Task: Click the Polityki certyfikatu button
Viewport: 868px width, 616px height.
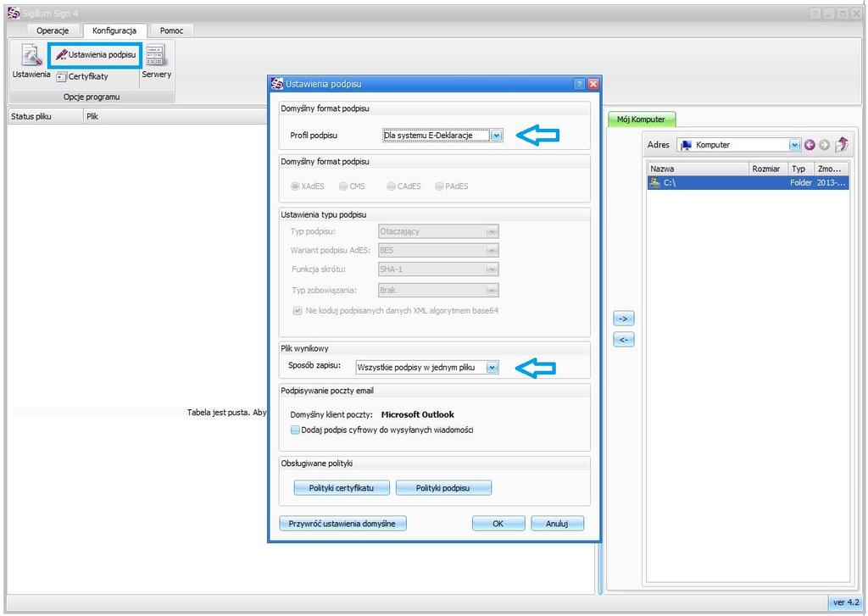Action: pyautogui.click(x=342, y=488)
